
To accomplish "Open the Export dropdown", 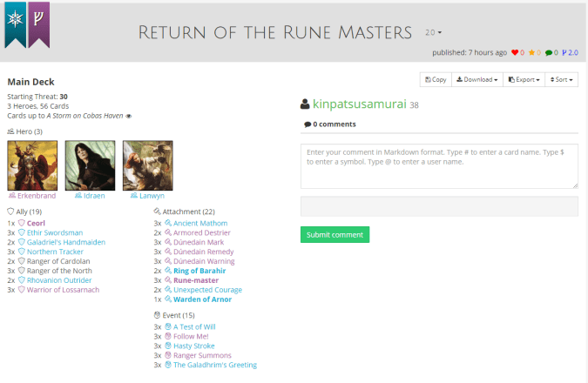I will click(x=524, y=79).
